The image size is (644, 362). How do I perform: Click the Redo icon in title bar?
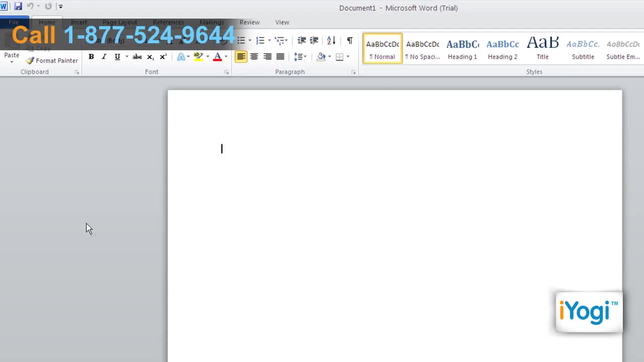(x=48, y=7)
